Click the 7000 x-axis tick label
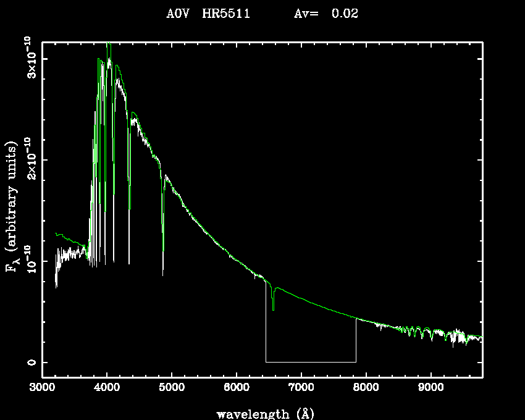The height and width of the screenshot is (420, 525). click(x=301, y=388)
